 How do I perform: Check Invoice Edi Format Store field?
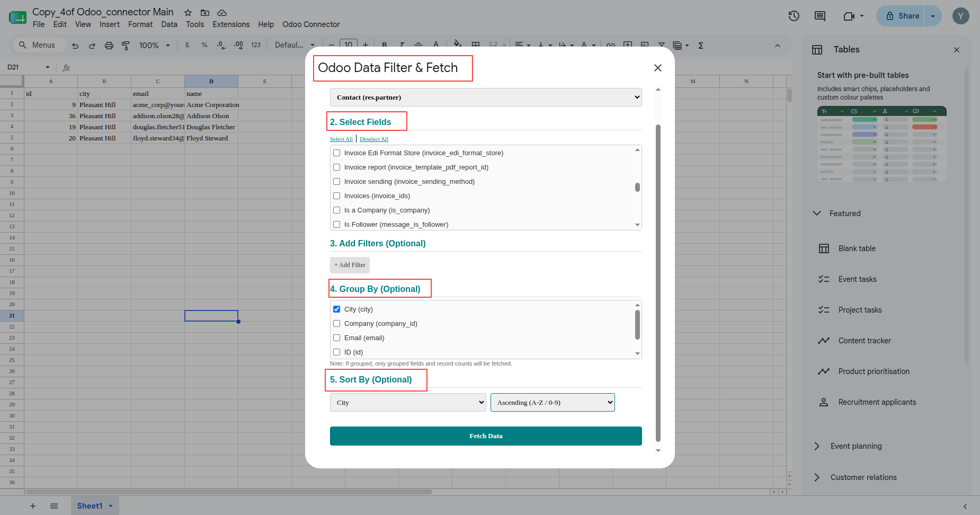coord(336,153)
